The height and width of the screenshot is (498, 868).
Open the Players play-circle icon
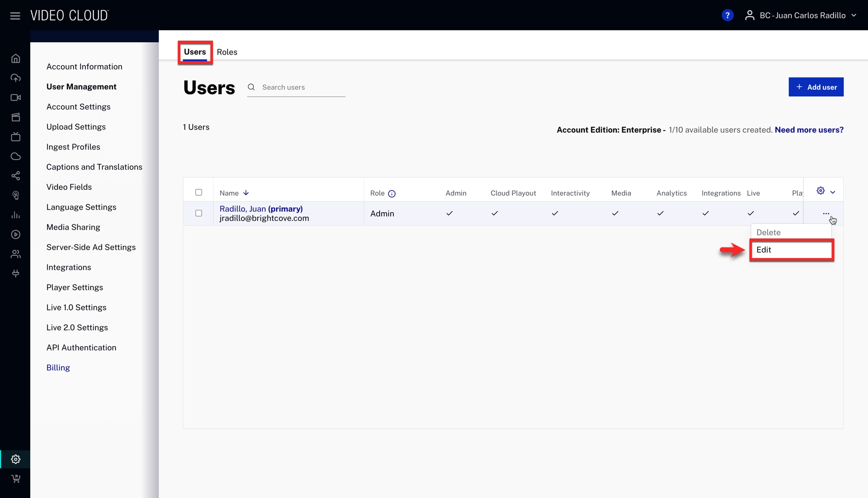pos(16,234)
